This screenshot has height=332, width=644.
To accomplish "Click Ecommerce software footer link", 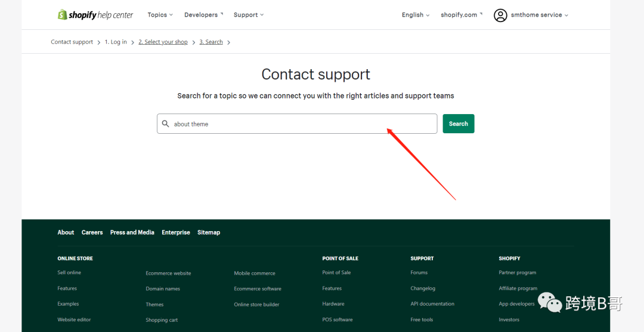I will tap(258, 289).
